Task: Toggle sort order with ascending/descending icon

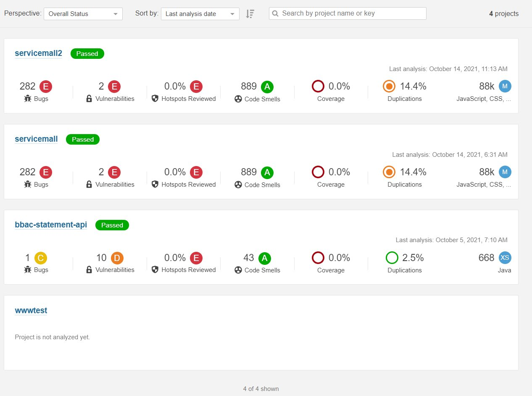Action: (x=250, y=14)
